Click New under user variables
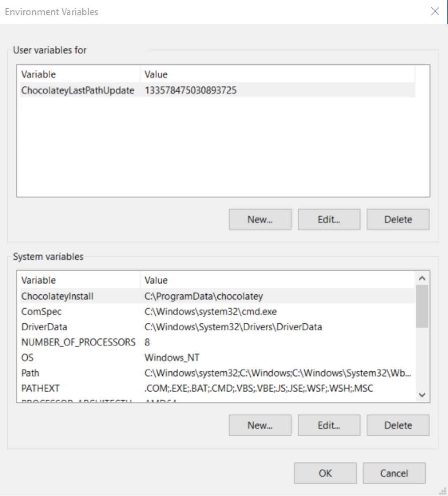 [x=260, y=219]
